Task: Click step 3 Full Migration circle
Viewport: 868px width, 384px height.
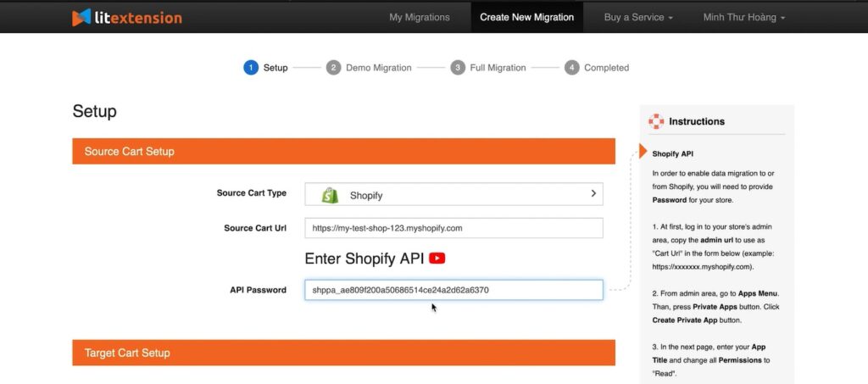Action: (457, 68)
